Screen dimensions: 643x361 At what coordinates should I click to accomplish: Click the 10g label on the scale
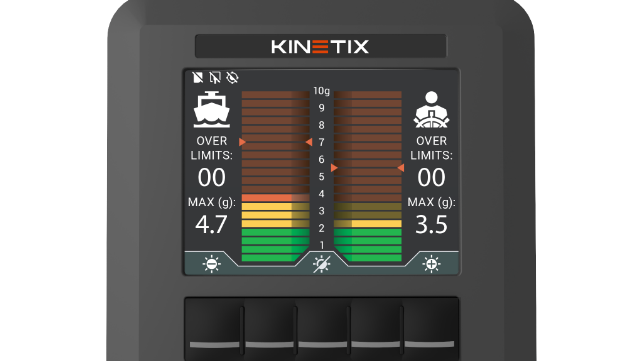pyautogui.click(x=322, y=91)
